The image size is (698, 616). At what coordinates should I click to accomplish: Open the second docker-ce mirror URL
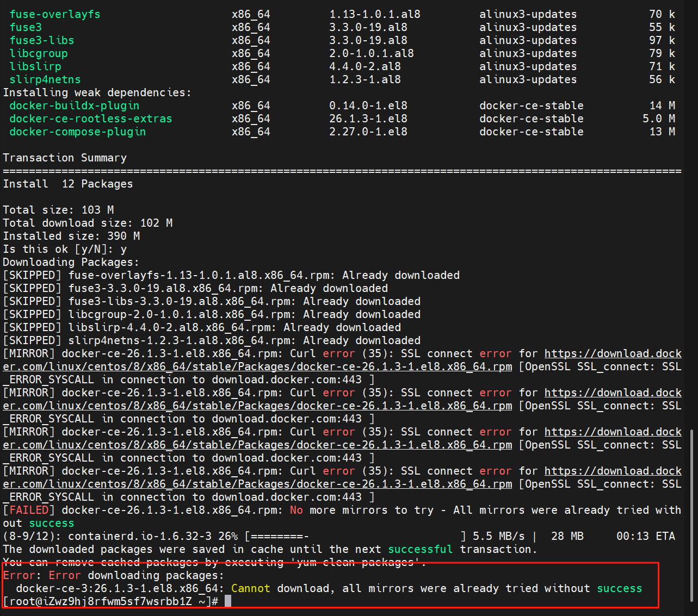pos(612,393)
